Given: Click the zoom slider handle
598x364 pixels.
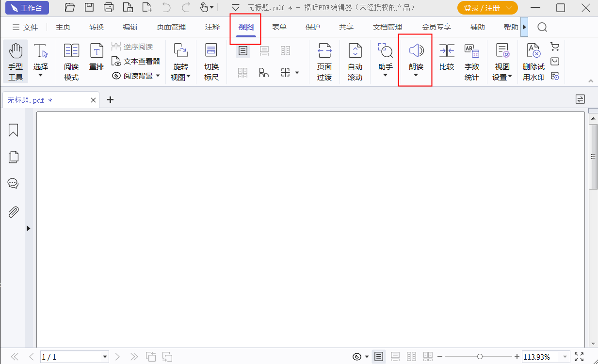Looking at the screenshot, I should coord(480,357).
